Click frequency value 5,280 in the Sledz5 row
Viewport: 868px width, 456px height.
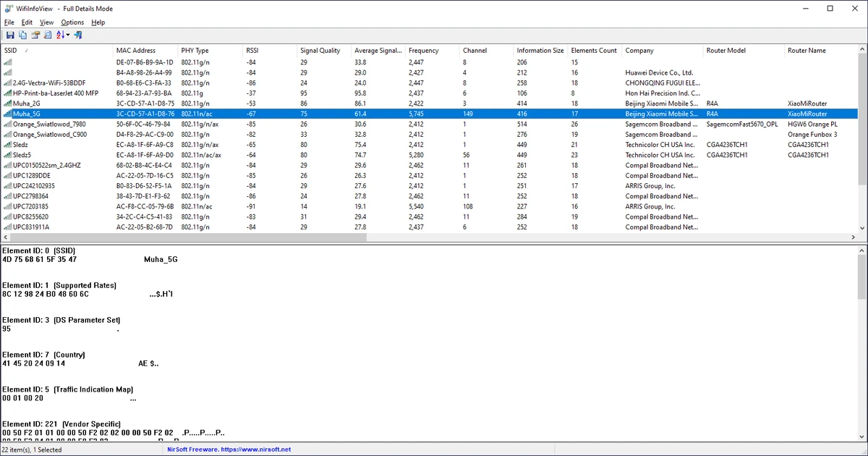point(417,155)
